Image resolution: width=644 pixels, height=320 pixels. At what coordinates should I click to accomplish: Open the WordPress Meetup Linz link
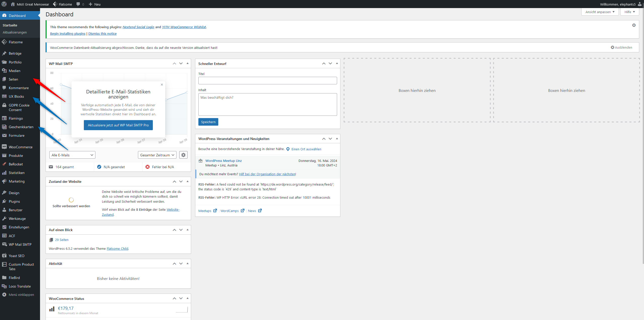(x=224, y=161)
